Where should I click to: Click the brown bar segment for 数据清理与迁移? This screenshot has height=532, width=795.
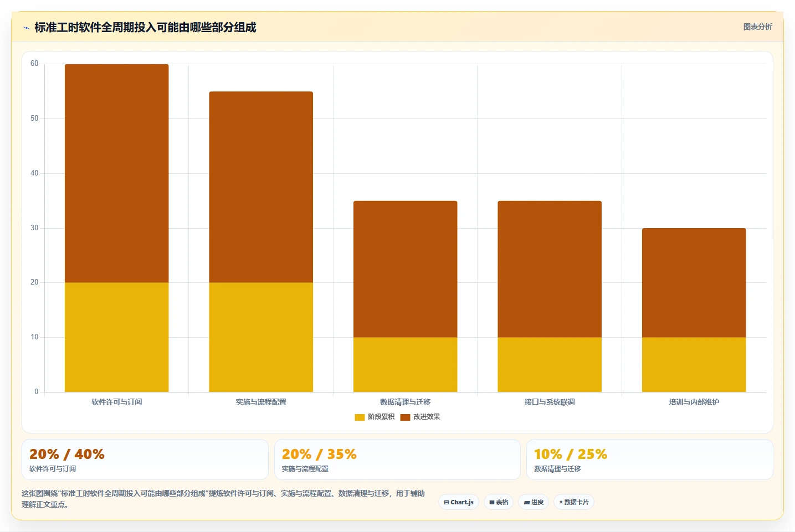(x=406, y=269)
